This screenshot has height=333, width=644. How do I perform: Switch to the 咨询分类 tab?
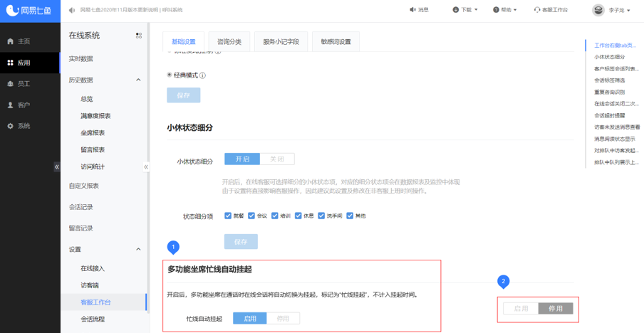coord(229,42)
